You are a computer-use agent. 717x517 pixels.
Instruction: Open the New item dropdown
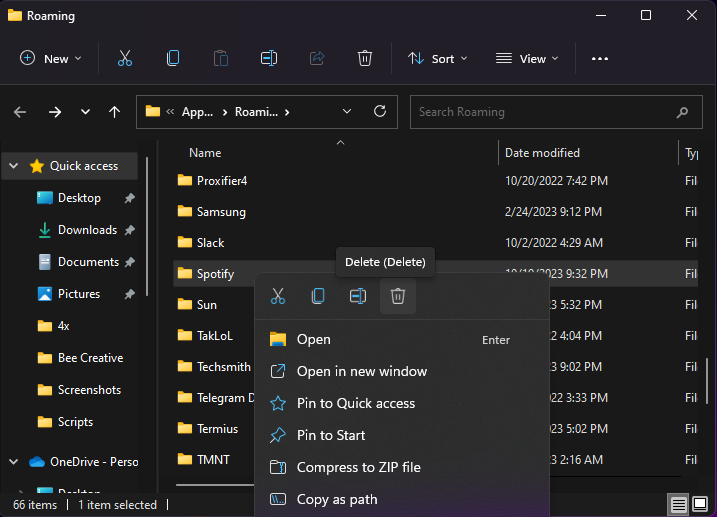pyautogui.click(x=51, y=59)
